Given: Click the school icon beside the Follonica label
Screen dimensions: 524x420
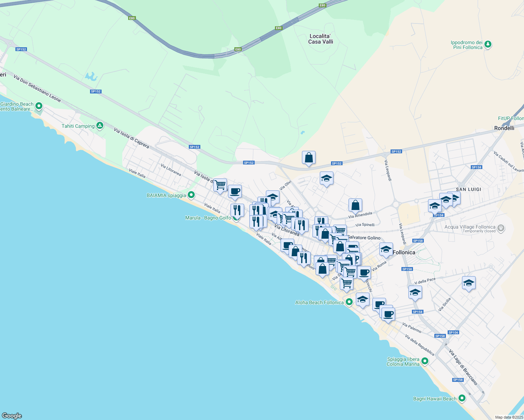Looking at the screenshot, I should tap(386, 250).
